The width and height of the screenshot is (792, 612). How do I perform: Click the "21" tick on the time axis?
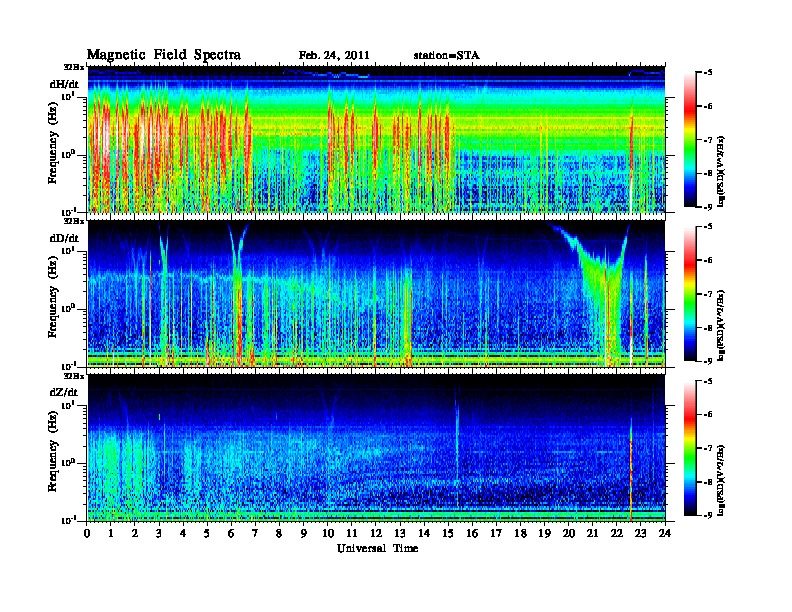coord(593,533)
